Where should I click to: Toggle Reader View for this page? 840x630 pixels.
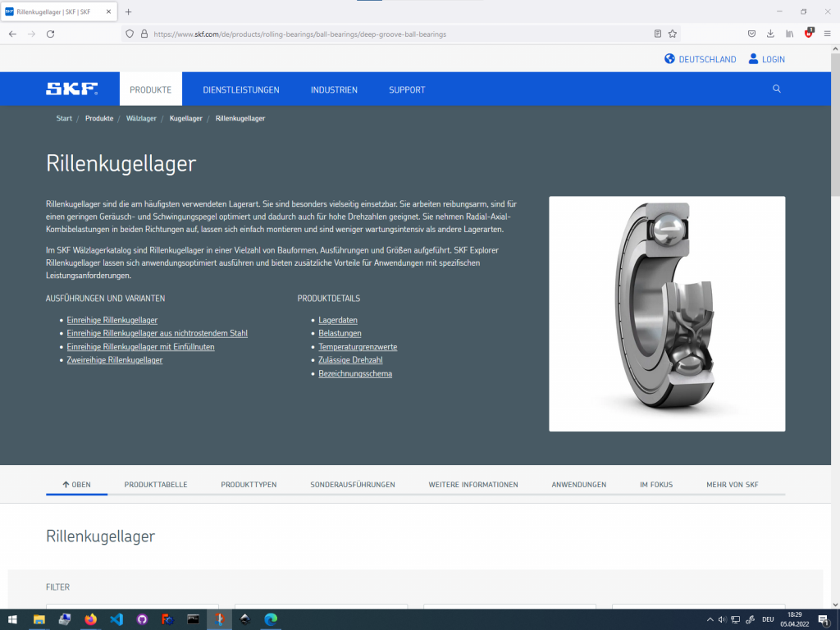(658, 34)
